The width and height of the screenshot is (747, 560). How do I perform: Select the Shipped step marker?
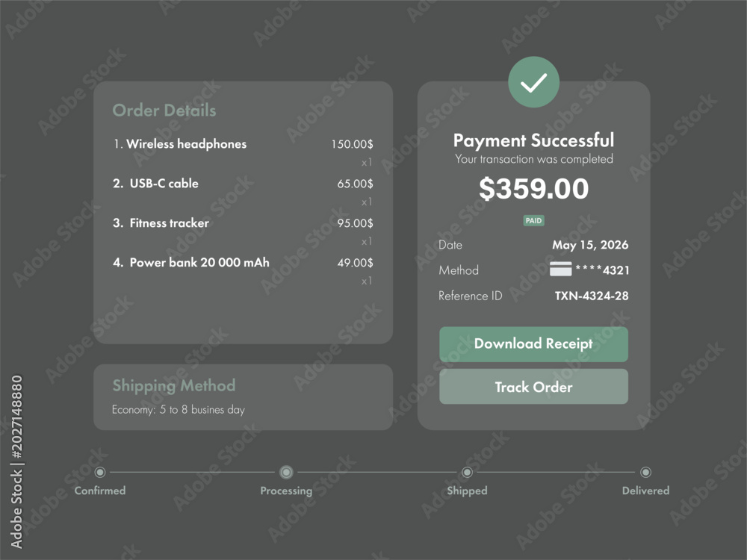[x=467, y=473]
